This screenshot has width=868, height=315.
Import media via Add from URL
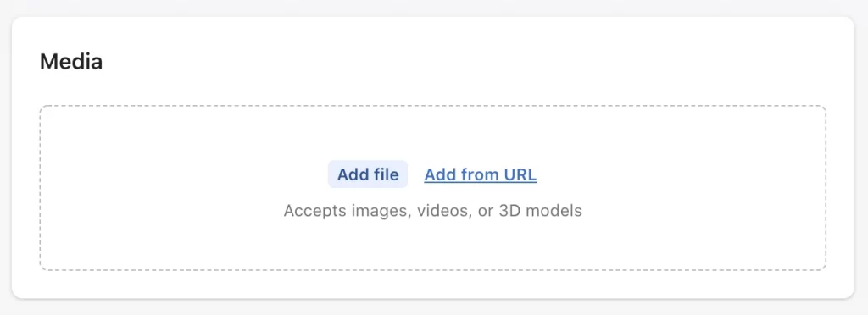click(481, 174)
